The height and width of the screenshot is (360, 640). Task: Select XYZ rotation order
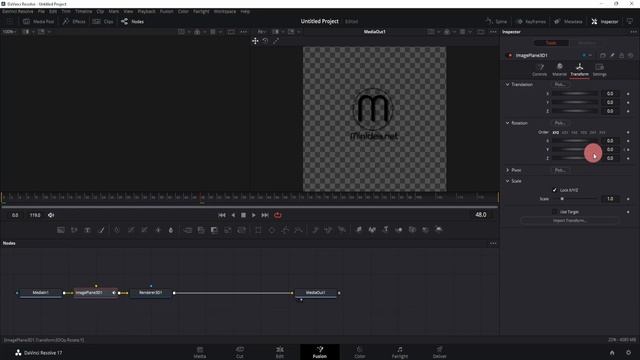pyautogui.click(x=556, y=132)
